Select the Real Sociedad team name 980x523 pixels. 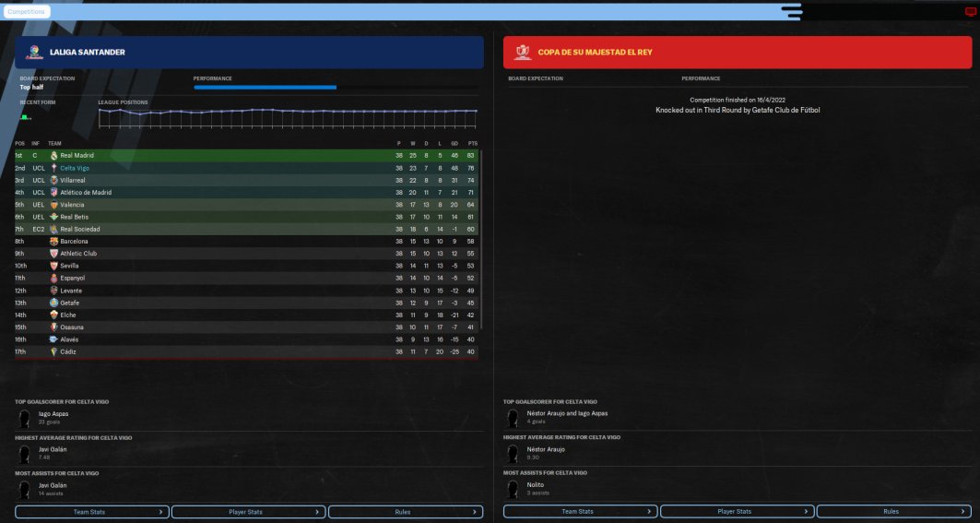pos(80,229)
